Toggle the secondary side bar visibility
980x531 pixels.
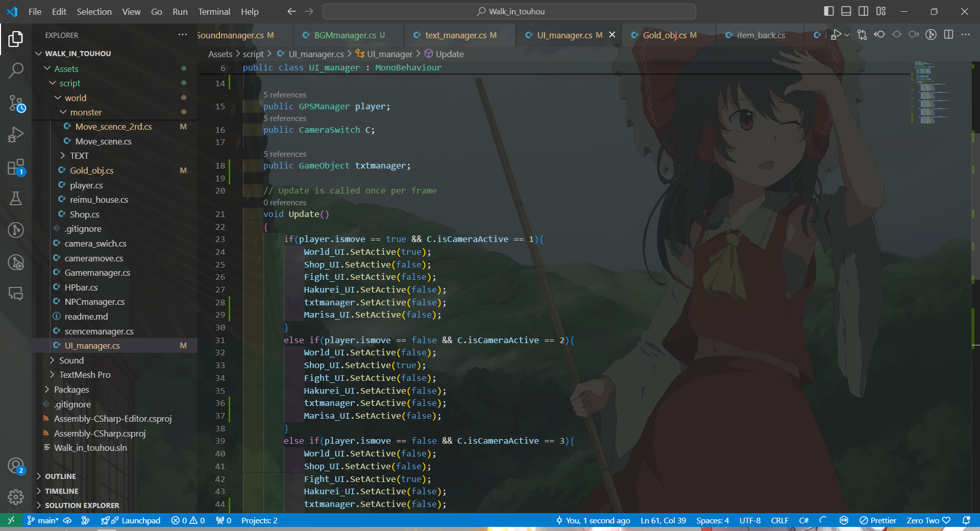pos(864,11)
